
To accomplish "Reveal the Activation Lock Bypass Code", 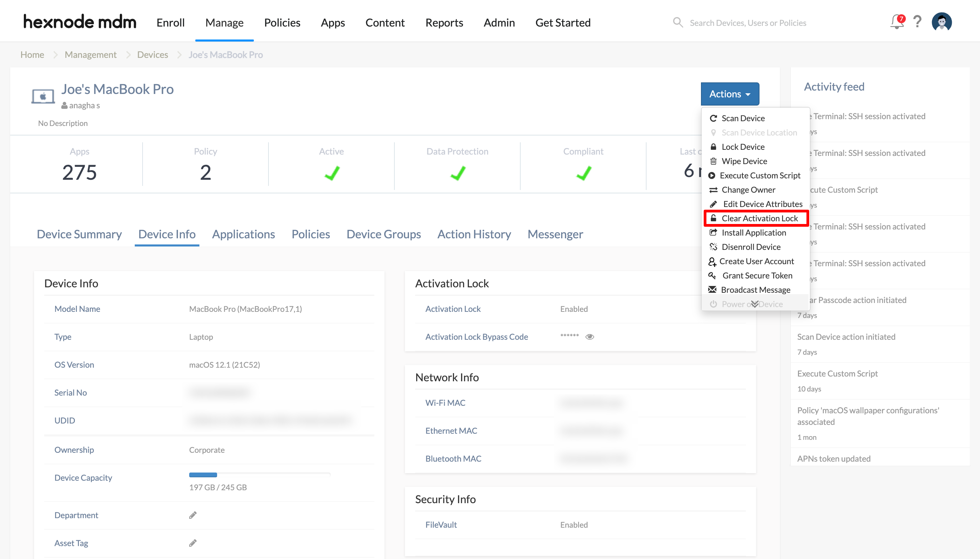I will (590, 337).
